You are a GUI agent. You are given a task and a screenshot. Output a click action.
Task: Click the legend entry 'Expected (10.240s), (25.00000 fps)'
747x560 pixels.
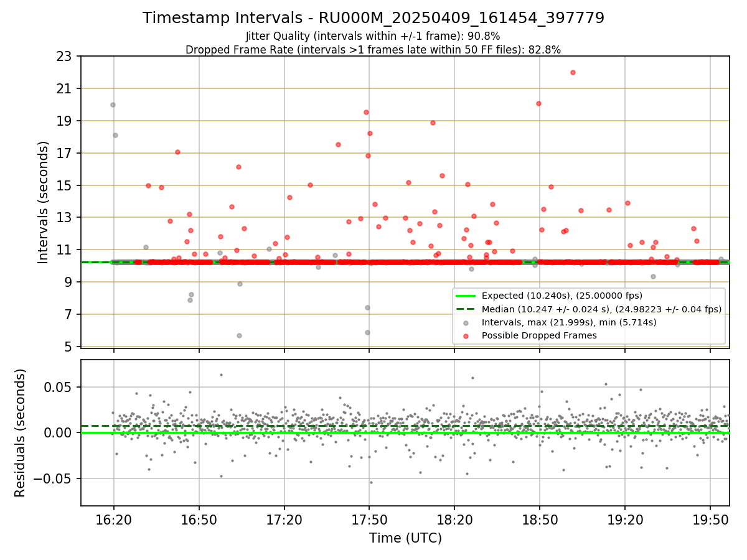562,296
